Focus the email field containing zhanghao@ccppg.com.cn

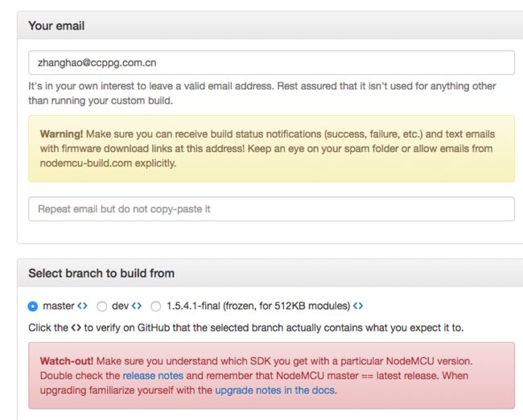[271, 63]
